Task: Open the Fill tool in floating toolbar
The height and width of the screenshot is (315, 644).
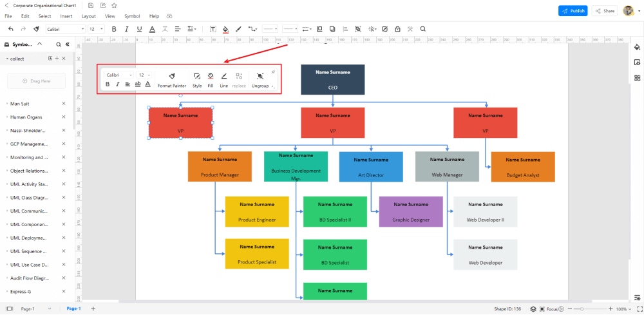Action: pyautogui.click(x=211, y=80)
